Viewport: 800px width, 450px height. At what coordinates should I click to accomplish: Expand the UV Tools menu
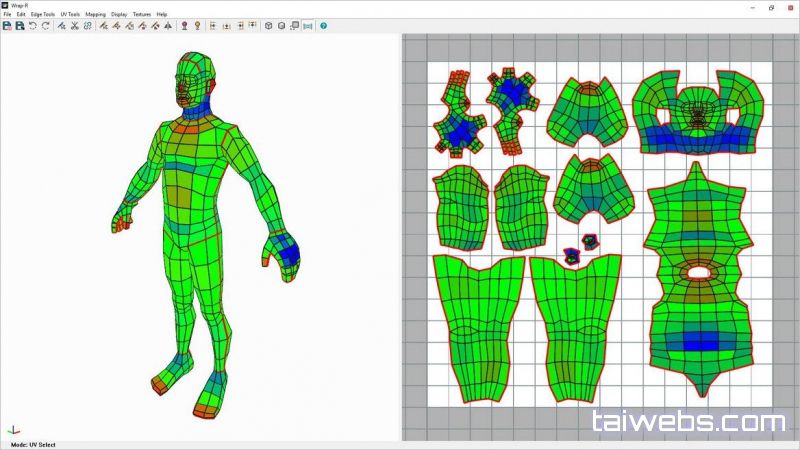[70, 14]
